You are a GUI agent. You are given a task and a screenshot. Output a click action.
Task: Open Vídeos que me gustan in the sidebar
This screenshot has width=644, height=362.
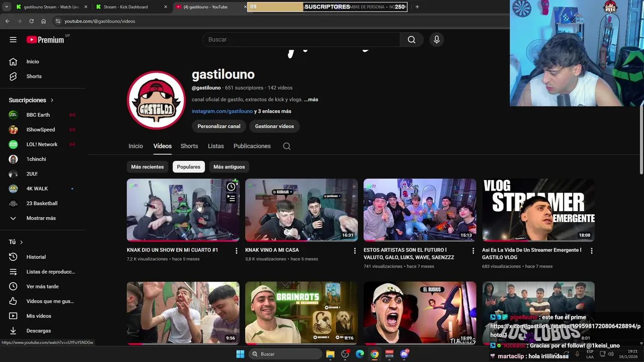pos(50,301)
